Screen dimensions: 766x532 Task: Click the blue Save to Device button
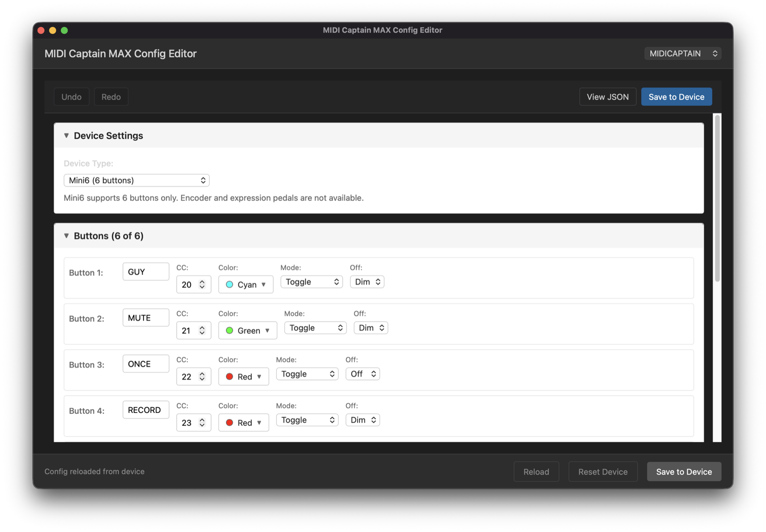point(676,97)
